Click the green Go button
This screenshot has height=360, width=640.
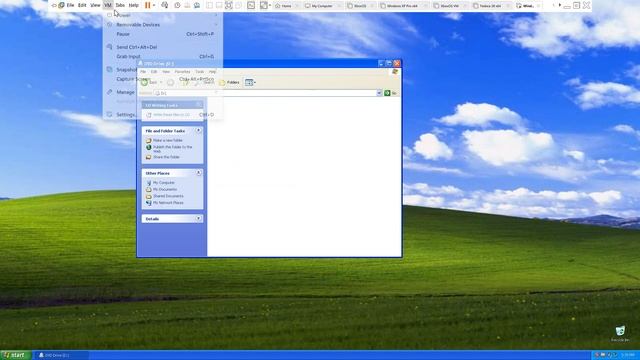click(391, 93)
